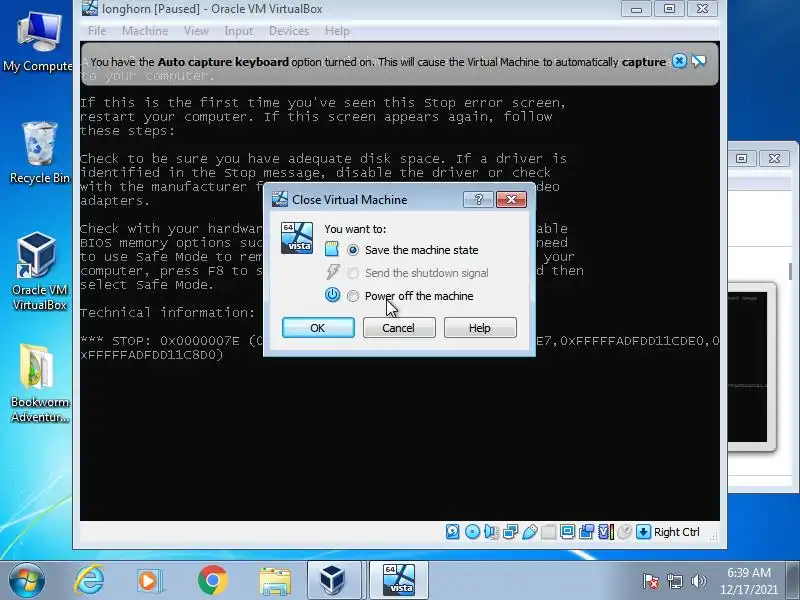800x600 pixels.
Task: Click the optical disk status icon
Action: tap(472, 532)
